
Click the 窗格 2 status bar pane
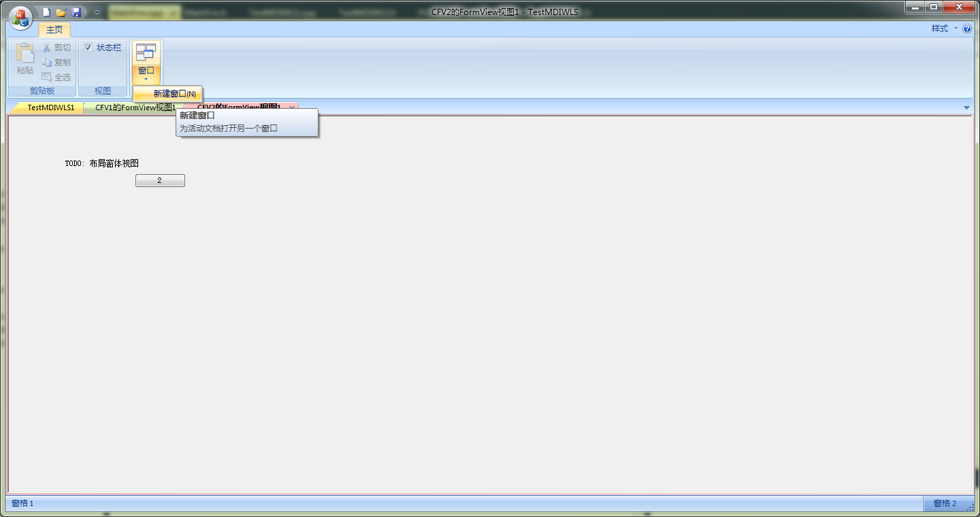(x=945, y=503)
